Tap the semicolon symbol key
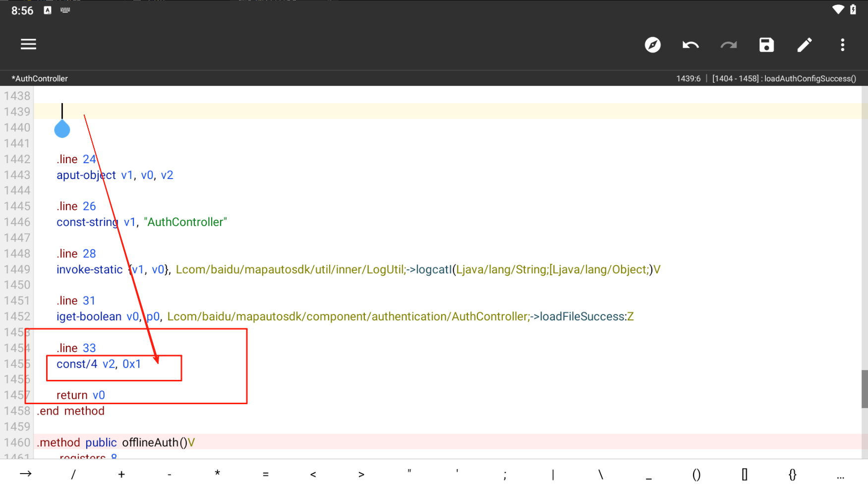Image resolution: width=868 pixels, height=488 pixels. click(x=505, y=475)
